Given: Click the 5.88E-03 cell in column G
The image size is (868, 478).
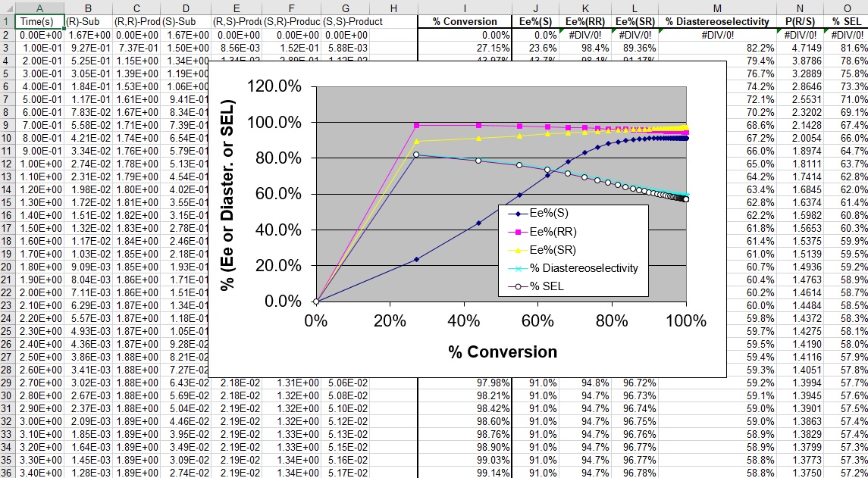Looking at the screenshot, I should pos(345,48).
